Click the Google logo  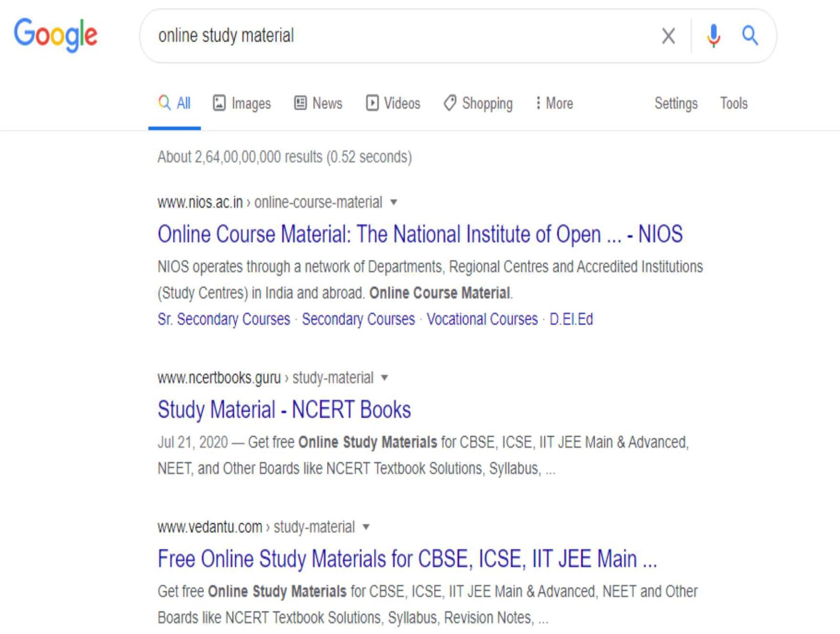56,35
